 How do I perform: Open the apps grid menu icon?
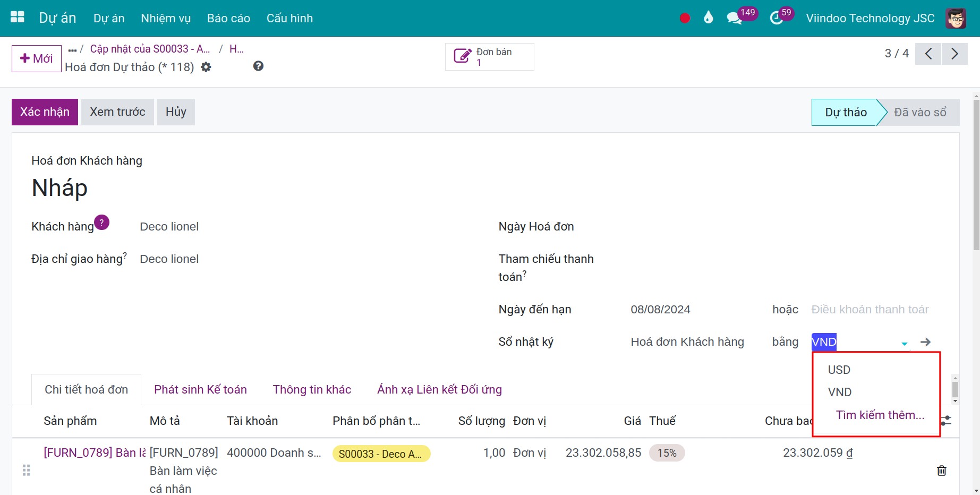18,18
